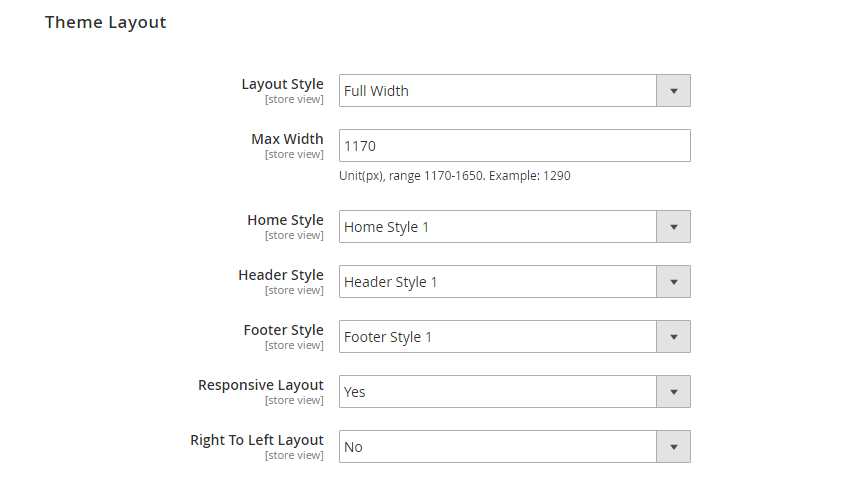This screenshot has width=850, height=477.
Task: Click the Footer Style dropdown arrow
Action: tap(673, 337)
